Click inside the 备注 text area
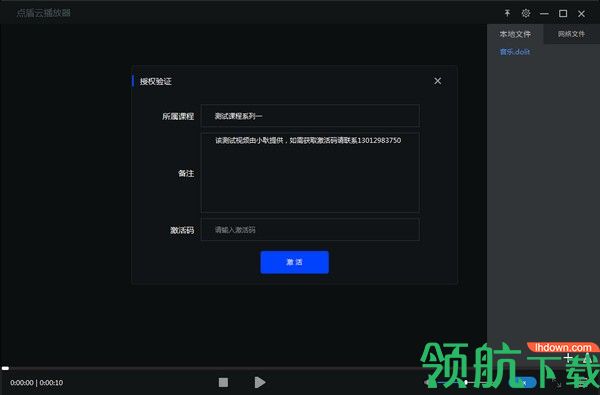Viewport: 600px width, 395px height. pos(310,173)
